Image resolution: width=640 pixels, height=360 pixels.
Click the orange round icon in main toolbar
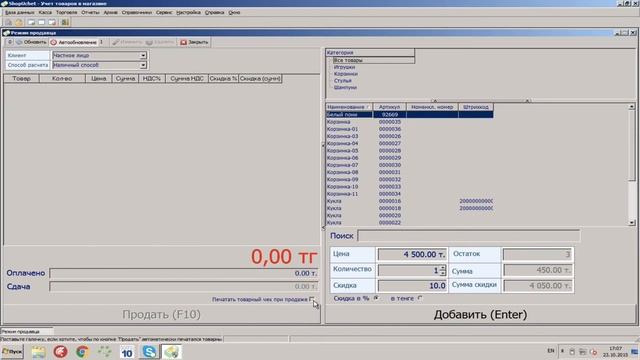[x=19, y=22]
